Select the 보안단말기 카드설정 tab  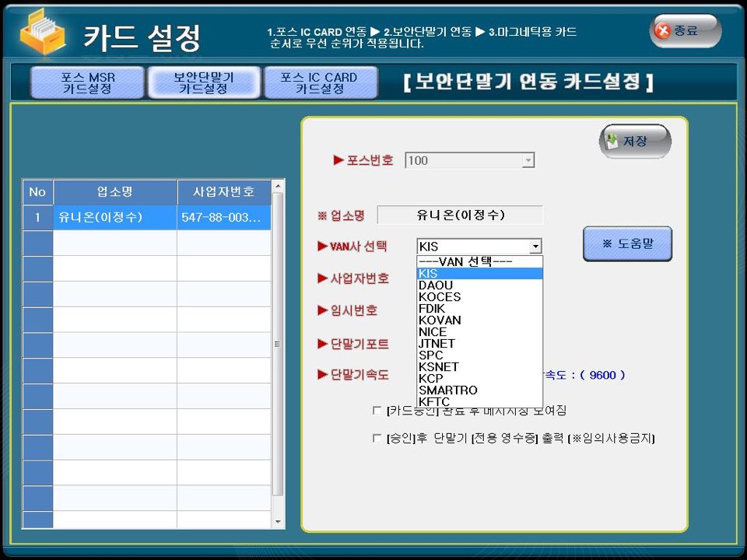(203, 82)
